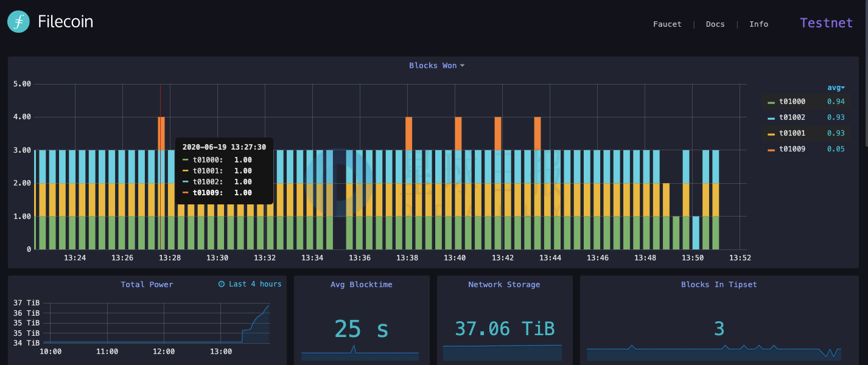Screen dimensions: 868x365
Task: Click the Filecoin brand name text
Action: pyautogui.click(x=66, y=22)
